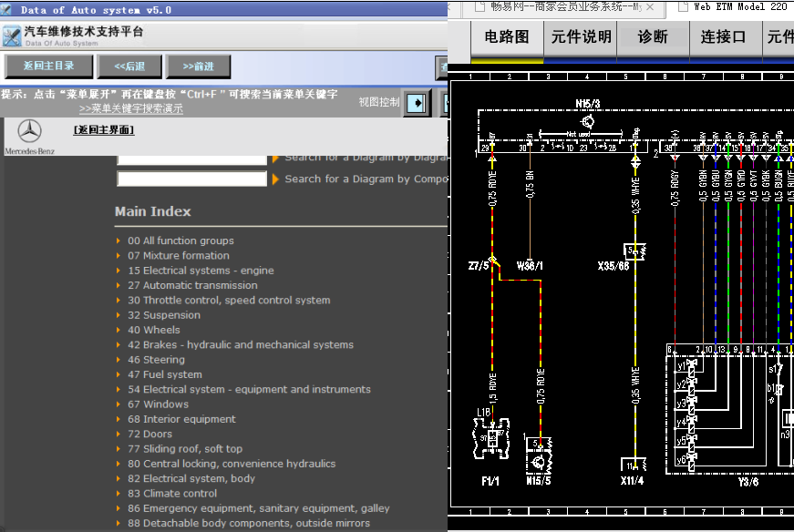Click the Main Index heading
The image size is (794, 532).
[x=153, y=211]
